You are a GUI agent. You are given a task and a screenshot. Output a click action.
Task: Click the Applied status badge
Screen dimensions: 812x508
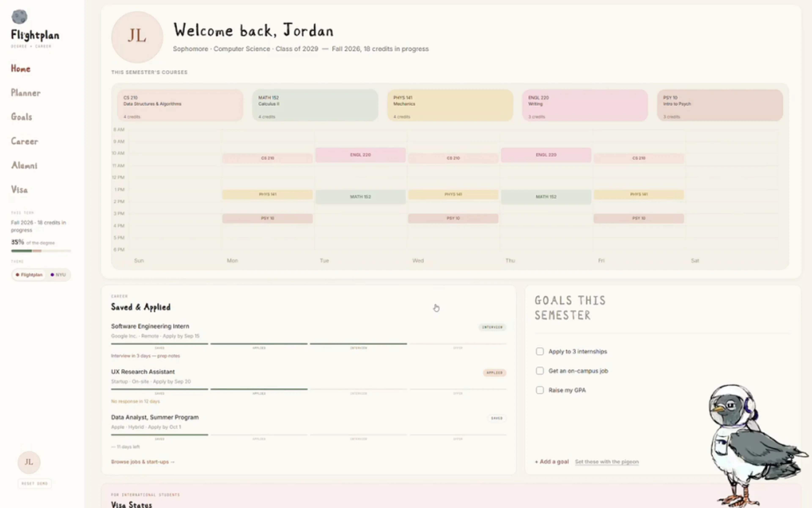click(495, 373)
